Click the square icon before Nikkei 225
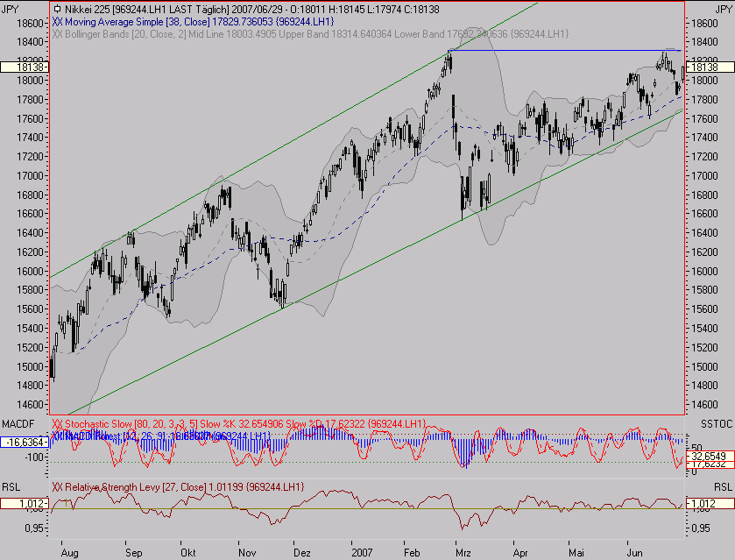This screenshot has width=735, height=560. click(57, 10)
